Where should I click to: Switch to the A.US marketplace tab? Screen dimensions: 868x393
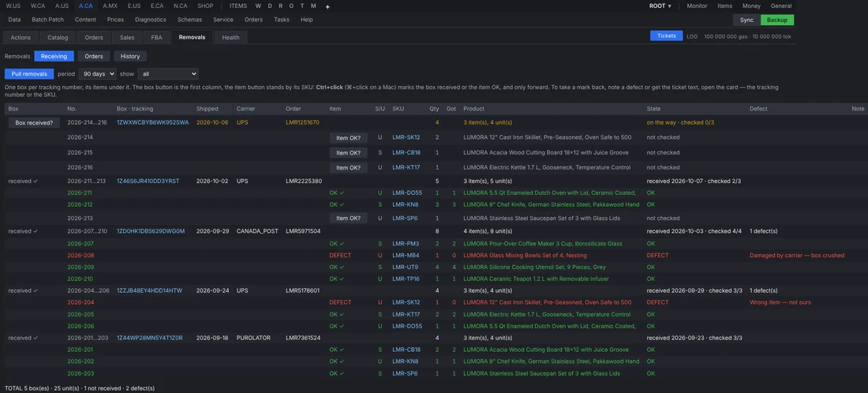[x=62, y=6]
